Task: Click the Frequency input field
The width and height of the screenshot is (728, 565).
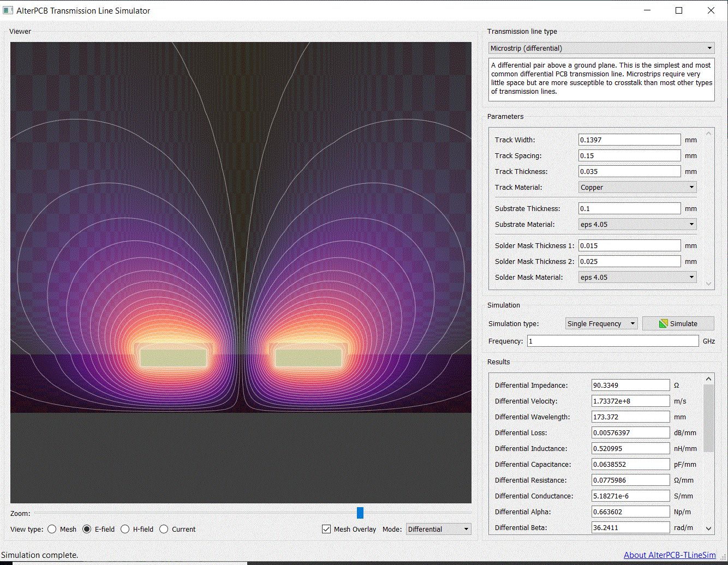Action: pyautogui.click(x=612, y=341)
